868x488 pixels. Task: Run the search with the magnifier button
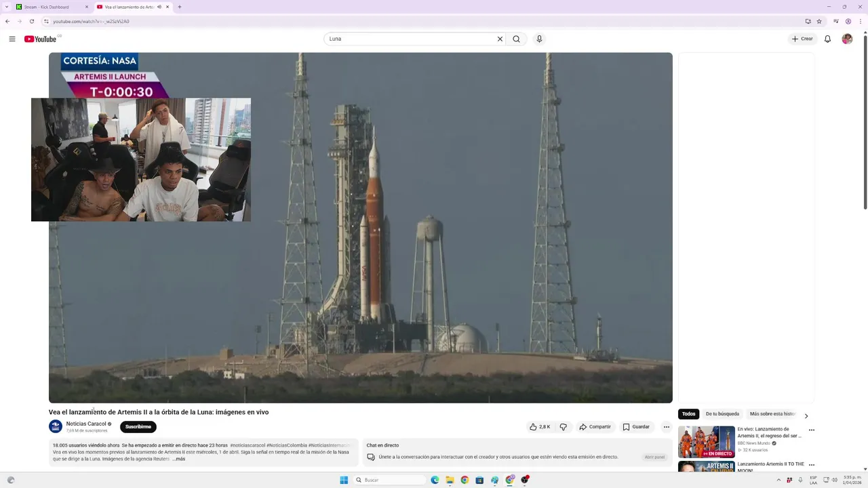[517, 39]
